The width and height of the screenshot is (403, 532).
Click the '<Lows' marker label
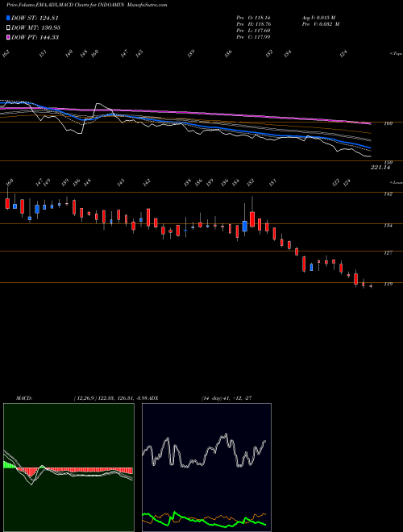396,182
